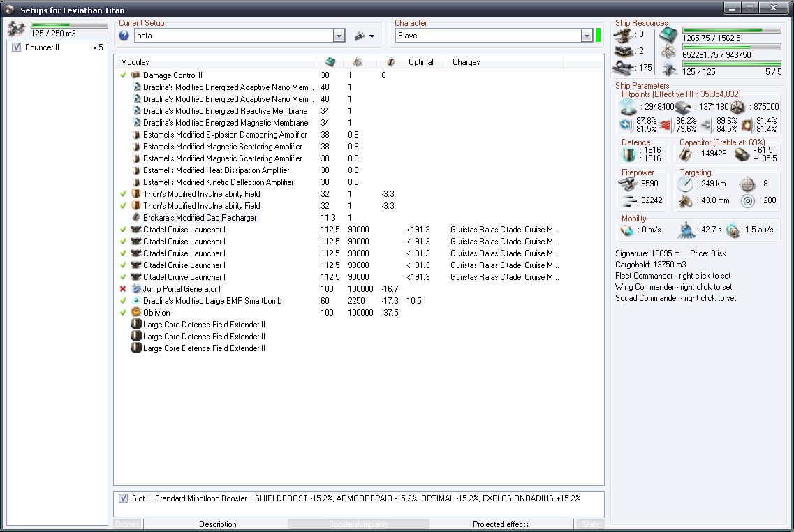This screenshot has height=532, width=794.
Task: Click the Fleet Commander right click to set text
Action: (x=673, y=276)
